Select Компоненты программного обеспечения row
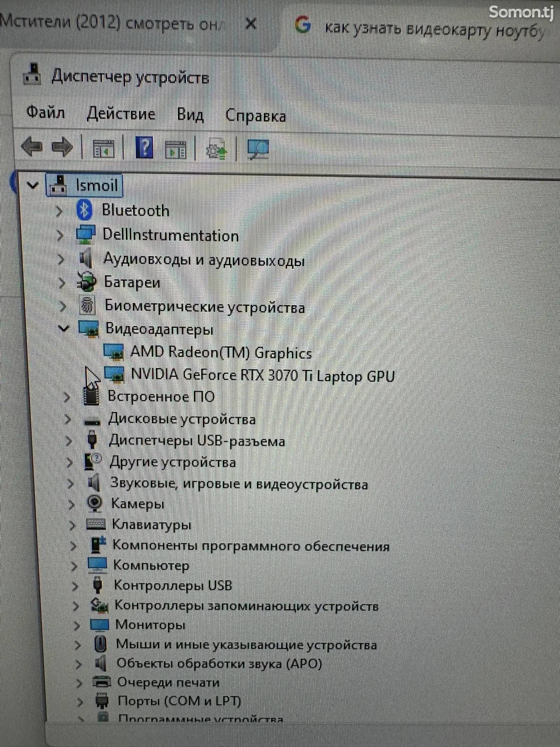Screen dimensions: 560x747 click(251, 546)
